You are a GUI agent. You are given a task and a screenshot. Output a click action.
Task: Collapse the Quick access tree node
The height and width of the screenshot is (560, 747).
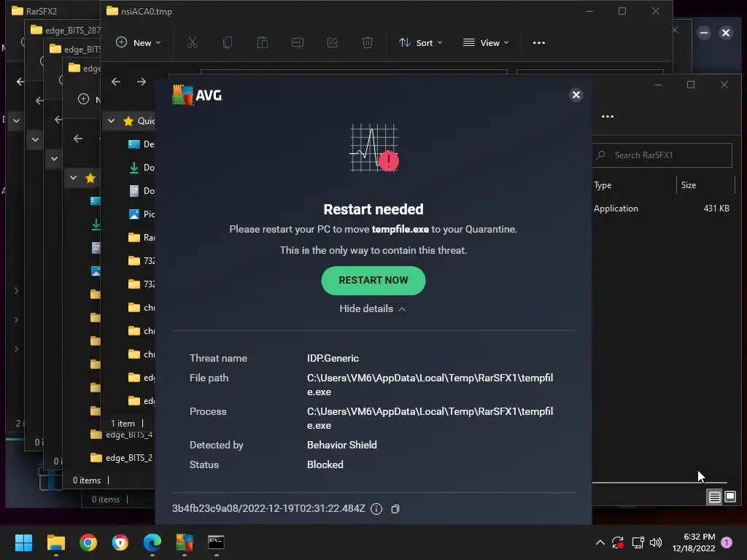point(111,121)
